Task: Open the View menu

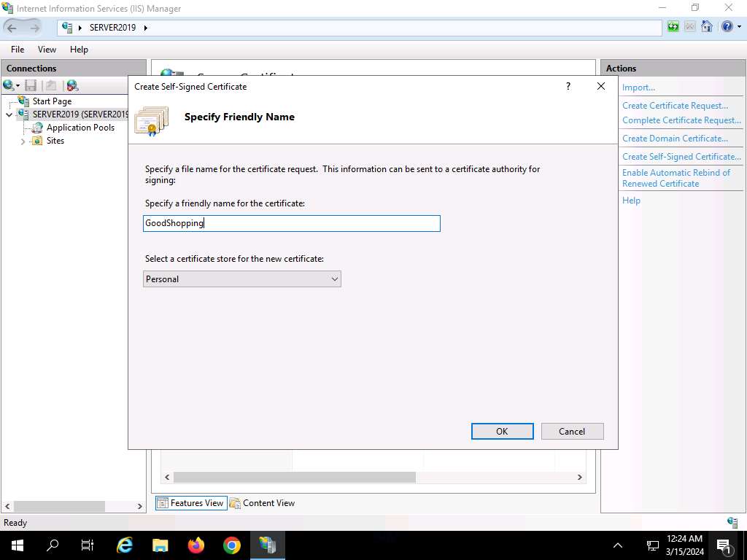Action: [x=47, y=50]
